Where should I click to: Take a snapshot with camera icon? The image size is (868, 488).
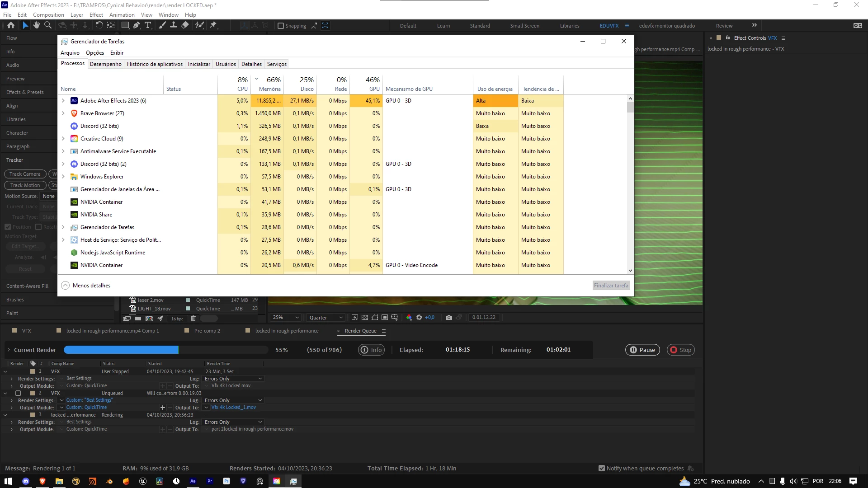[x=448, y=318]
